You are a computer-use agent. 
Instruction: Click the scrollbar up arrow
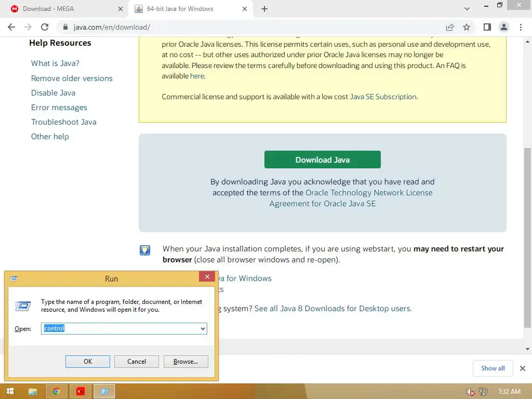pyautogui.click(x=527, y=42)
